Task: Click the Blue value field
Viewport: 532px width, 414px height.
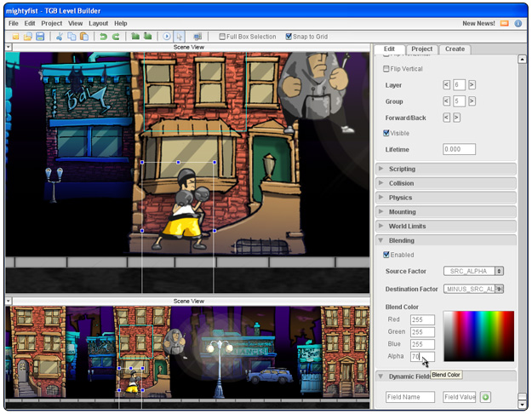Action: coord(422,344)
